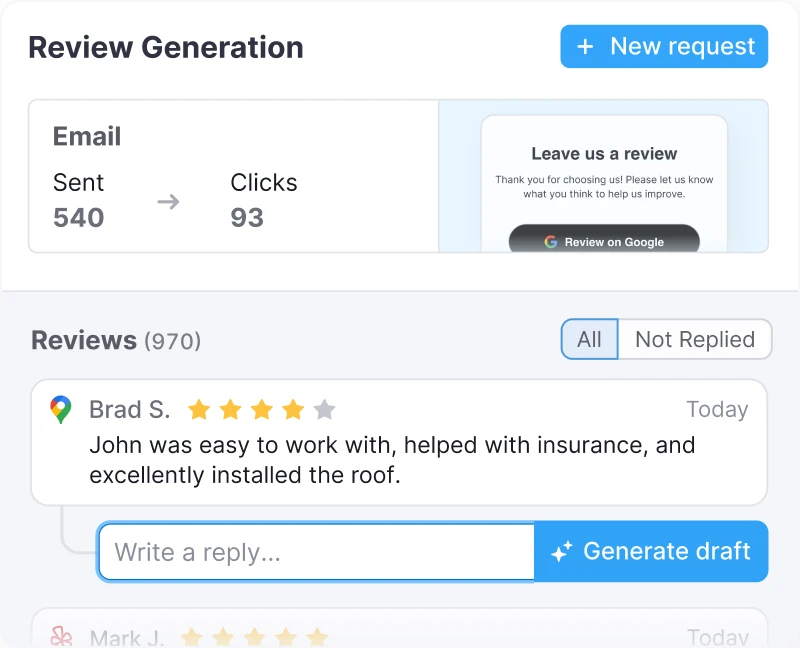
Task: Click the Clicks 93 statistic
Action: [x=263, y=201]
